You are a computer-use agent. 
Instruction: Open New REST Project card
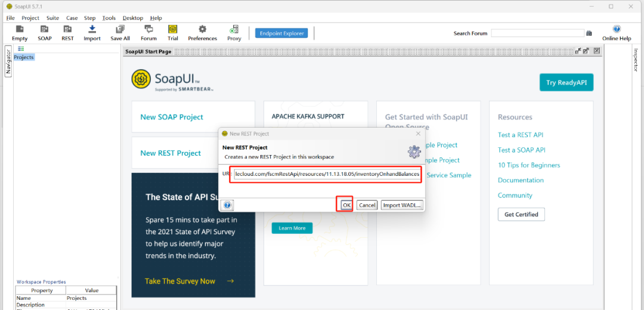193,153
